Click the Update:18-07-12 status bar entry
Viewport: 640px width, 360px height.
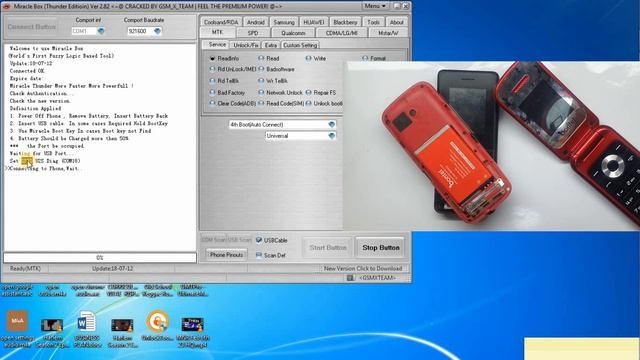coord(113,268)
